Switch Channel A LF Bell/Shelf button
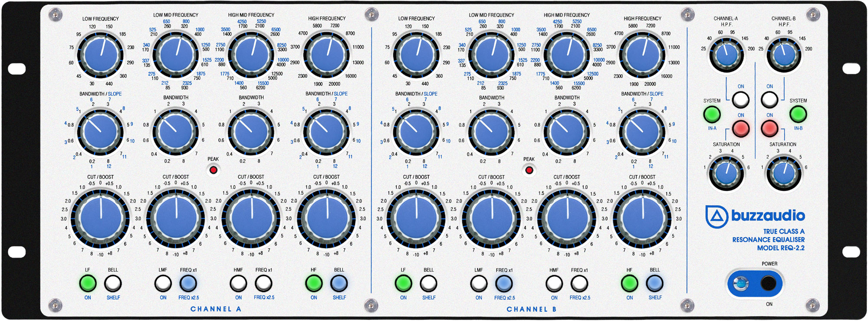The width and height of the screenshot is (868, 321). tap(113, 284)
